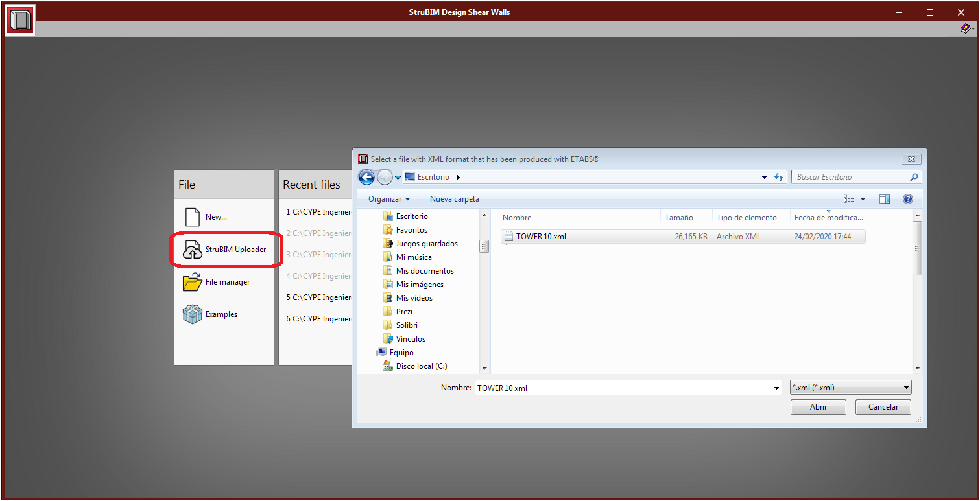Open the Examples gift box icon

[192, 314]
